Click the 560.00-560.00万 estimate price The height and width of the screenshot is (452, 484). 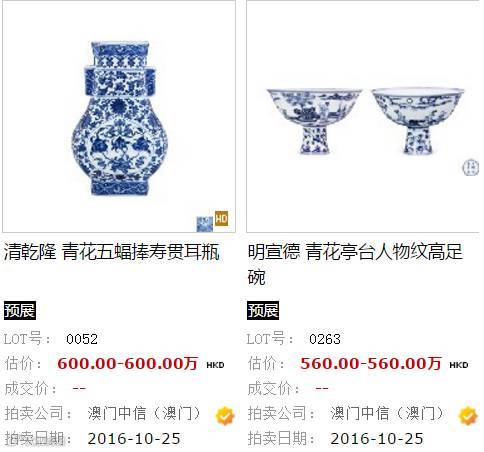(x=371, y=363)
